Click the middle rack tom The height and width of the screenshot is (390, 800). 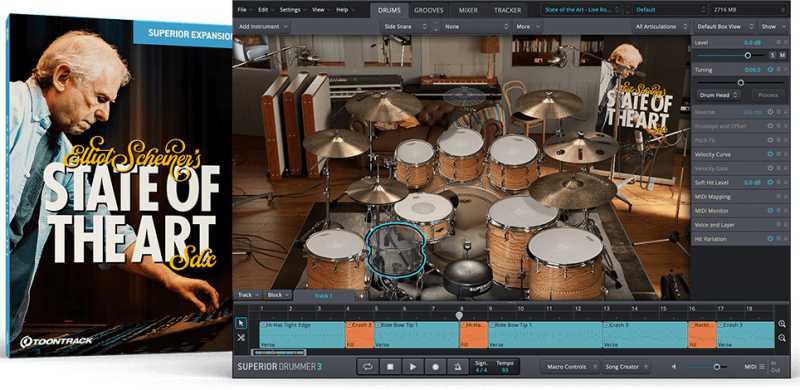pos(460,154)
